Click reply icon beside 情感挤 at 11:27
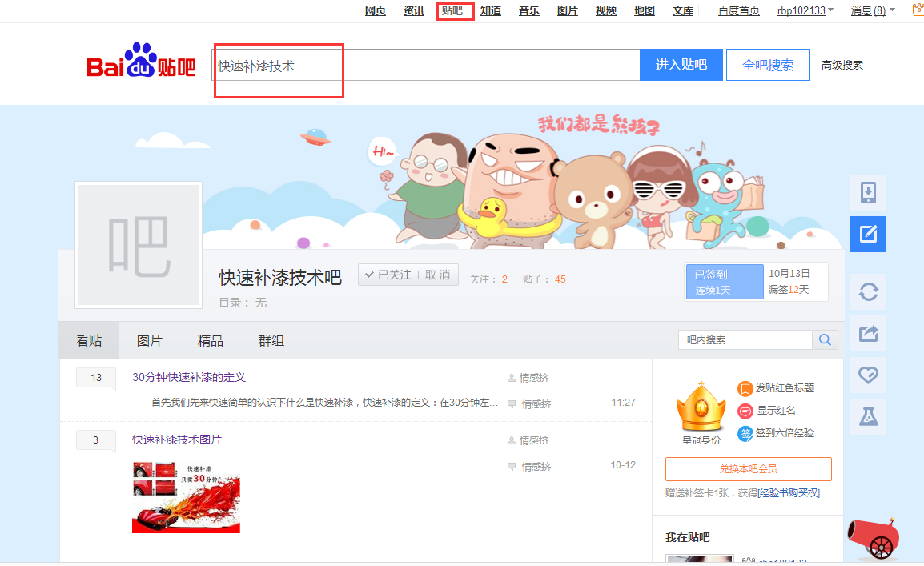This screenshot has height=566, width=924. point(512,404)
